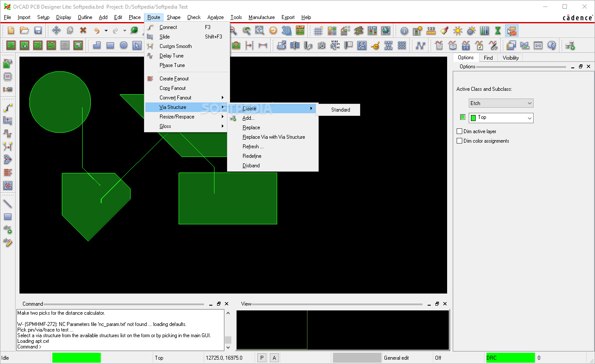Viewport: 595px width, 364px height.
Task: Click the Command window scrollbar down arrow
Action: coord(228,347)
